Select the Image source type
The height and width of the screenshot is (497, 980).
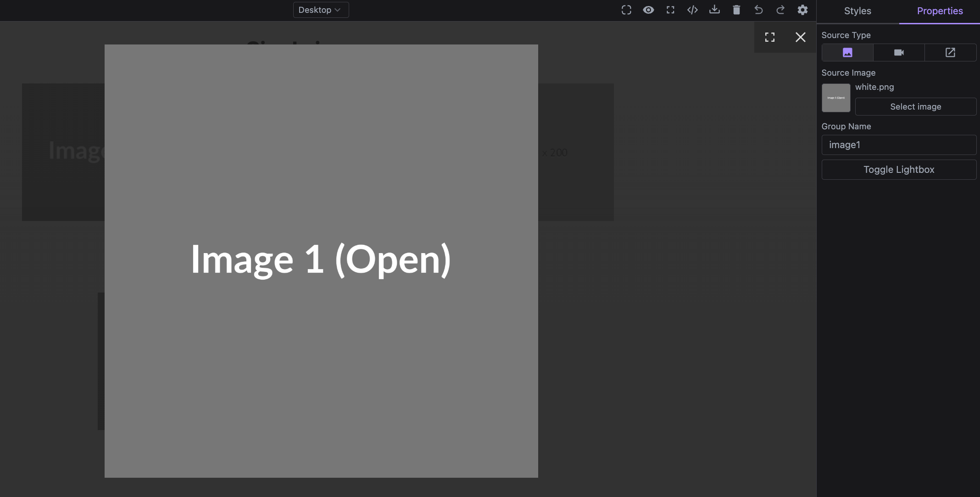847,52
